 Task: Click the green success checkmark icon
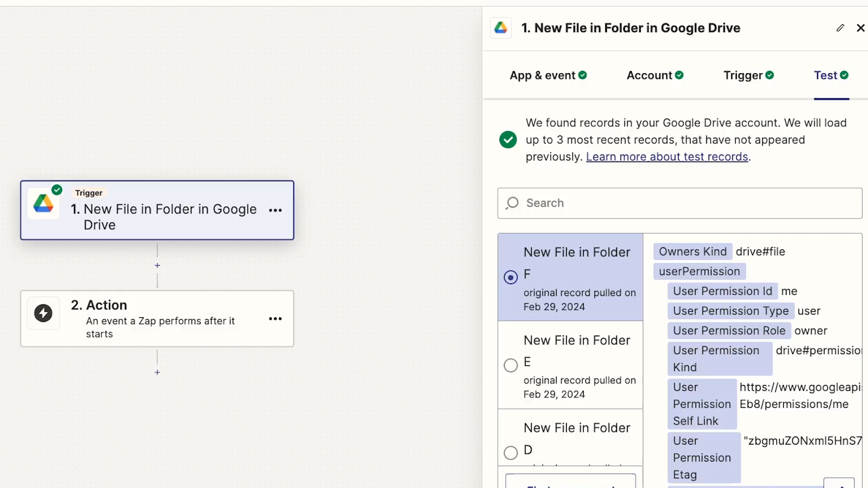(508, 140)
